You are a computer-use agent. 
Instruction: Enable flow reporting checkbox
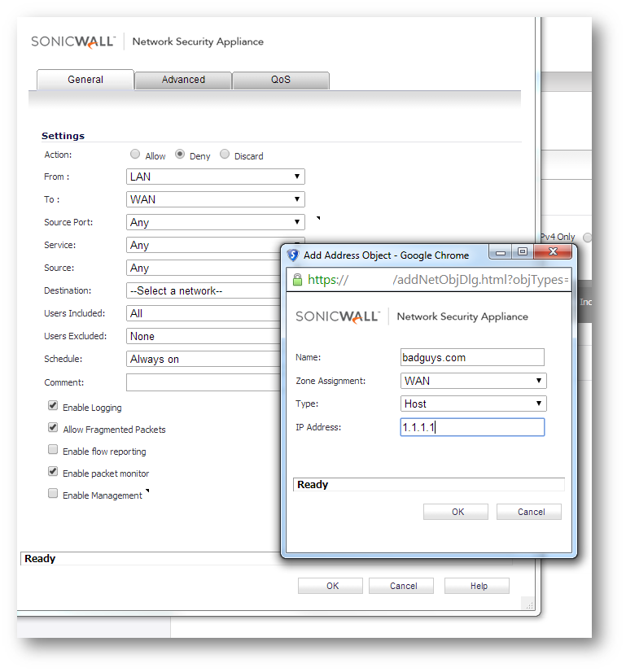pyautogui.click(x=53, y=450)
